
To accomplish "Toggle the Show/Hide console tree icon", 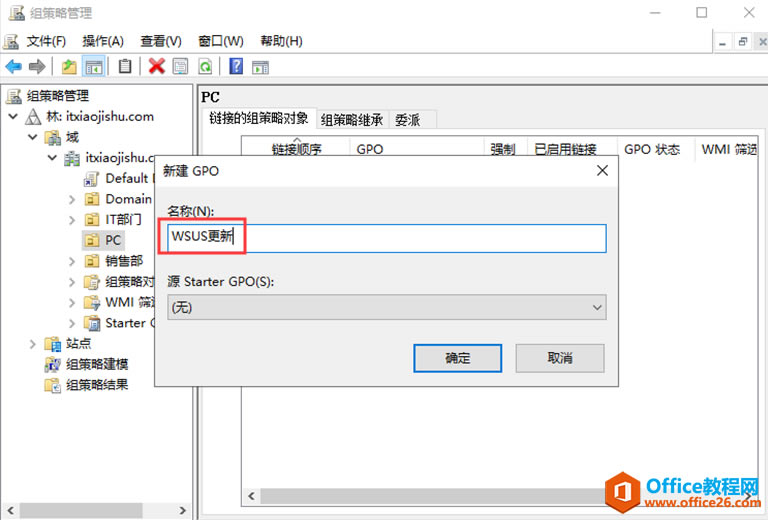I will pos(94,66).
